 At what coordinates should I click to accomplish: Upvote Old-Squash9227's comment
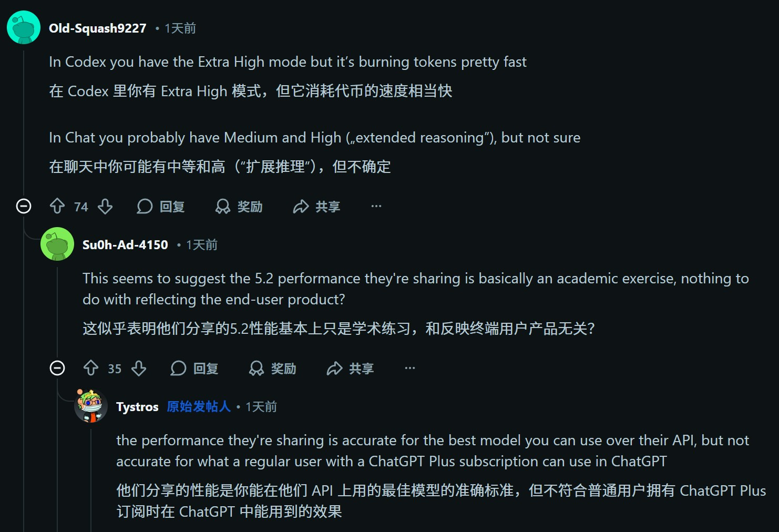pyautogui.click(x=57, y=207)
